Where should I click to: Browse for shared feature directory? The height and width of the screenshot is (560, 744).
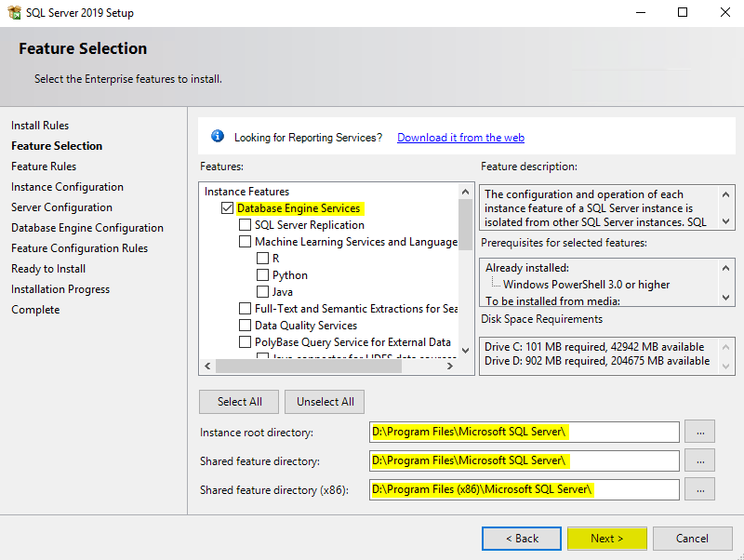point(699,460)
